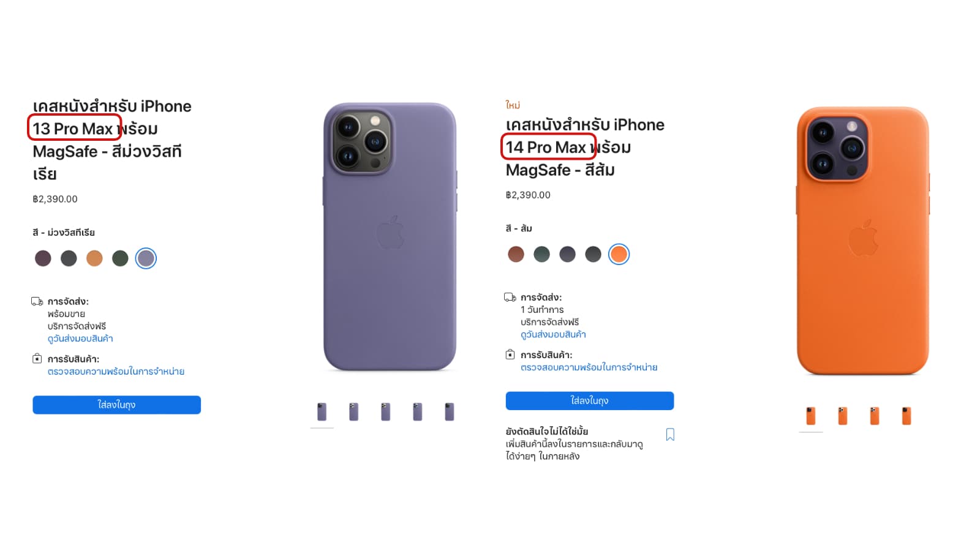Click the delivery truck icon under 13 Pro Max
Screen dimensions: 980x551
(x=37, y=301)
